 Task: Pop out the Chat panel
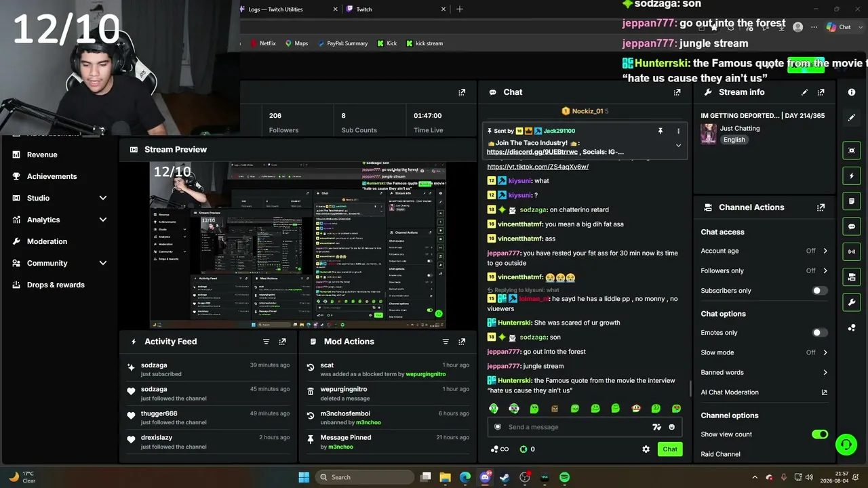tap(677, 92)
